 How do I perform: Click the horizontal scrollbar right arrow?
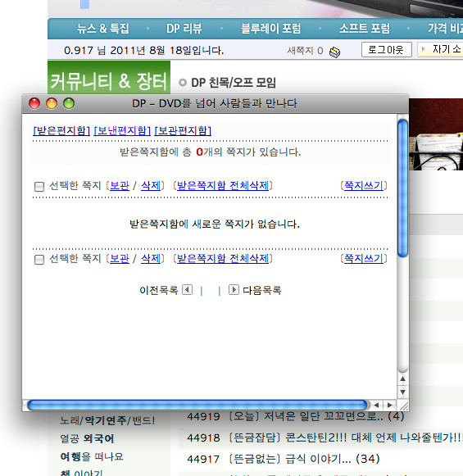(390, 405)
